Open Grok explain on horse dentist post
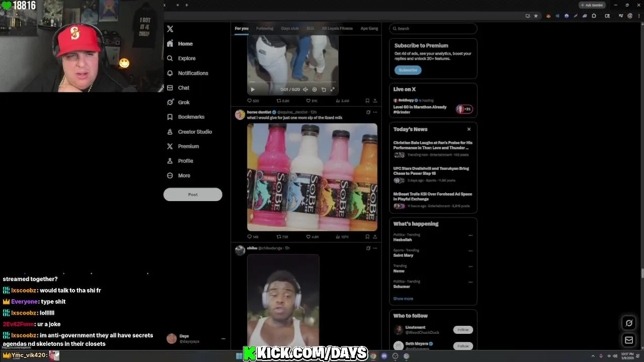Viewport: 644px width, 362px height. 368,112
